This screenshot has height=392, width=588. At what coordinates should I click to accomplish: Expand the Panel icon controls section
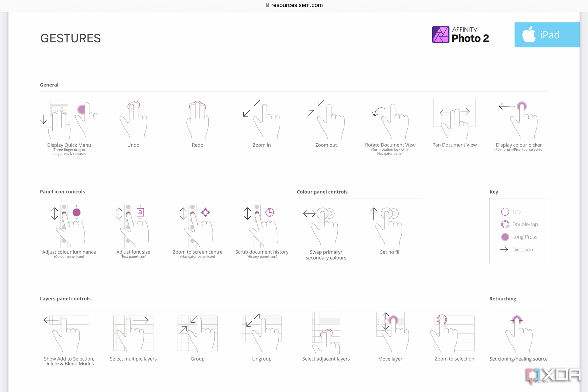[62, 191]
